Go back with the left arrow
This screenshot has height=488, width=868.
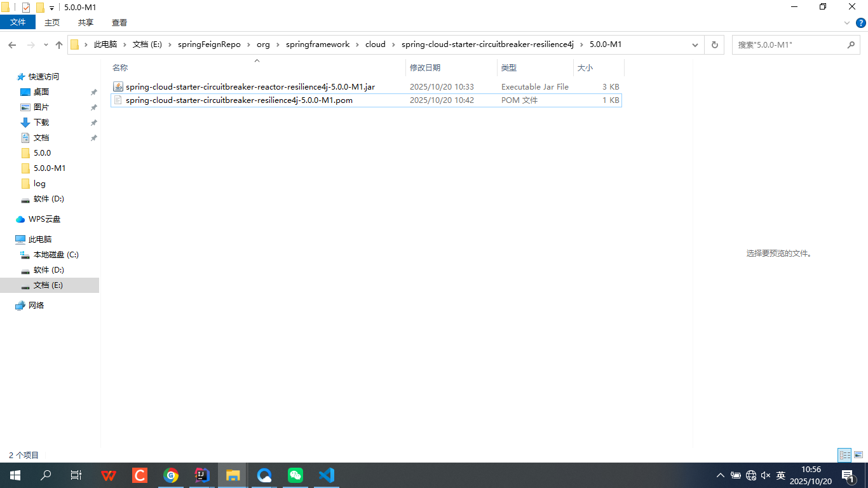click(12, 45)
